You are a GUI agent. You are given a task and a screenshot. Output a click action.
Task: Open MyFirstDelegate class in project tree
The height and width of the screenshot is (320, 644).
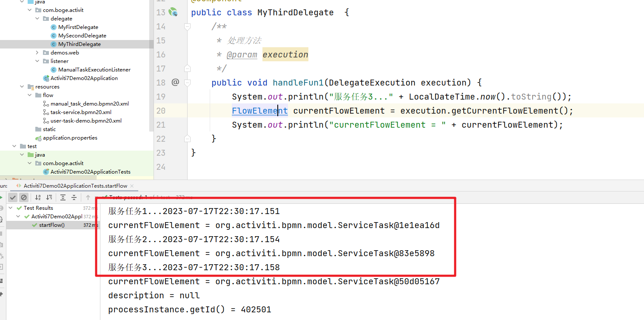78,27
